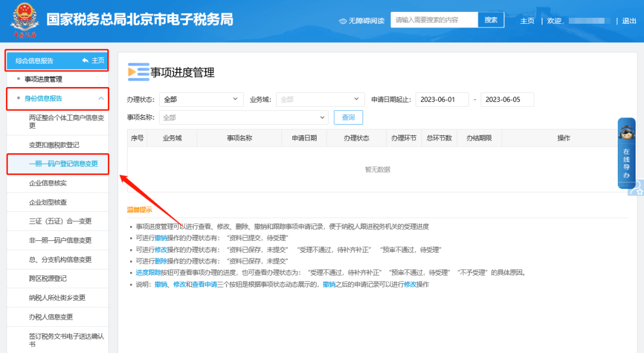This screenshot has width=644, height=353.
Task: Open the 办理状态 dropdown
Action: [201, 99]
